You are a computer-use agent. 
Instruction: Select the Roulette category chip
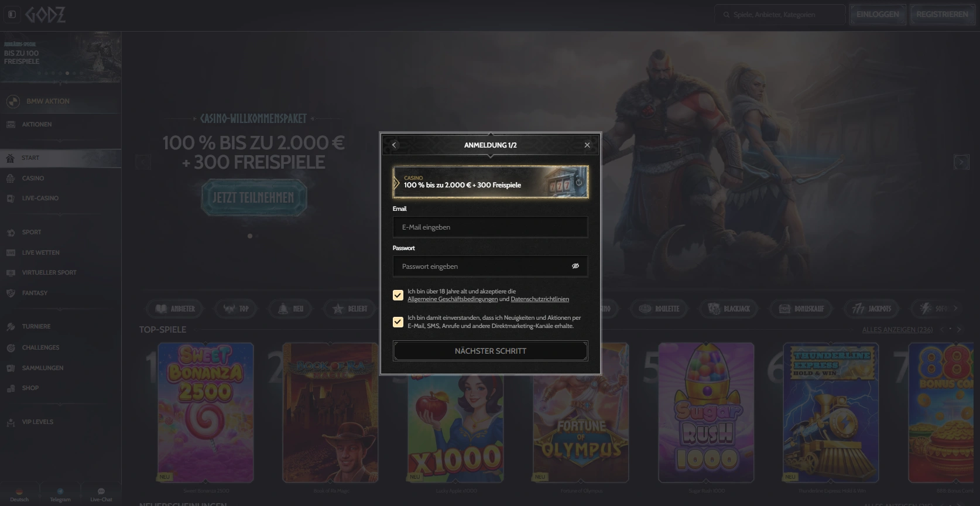tap(659, 309)
